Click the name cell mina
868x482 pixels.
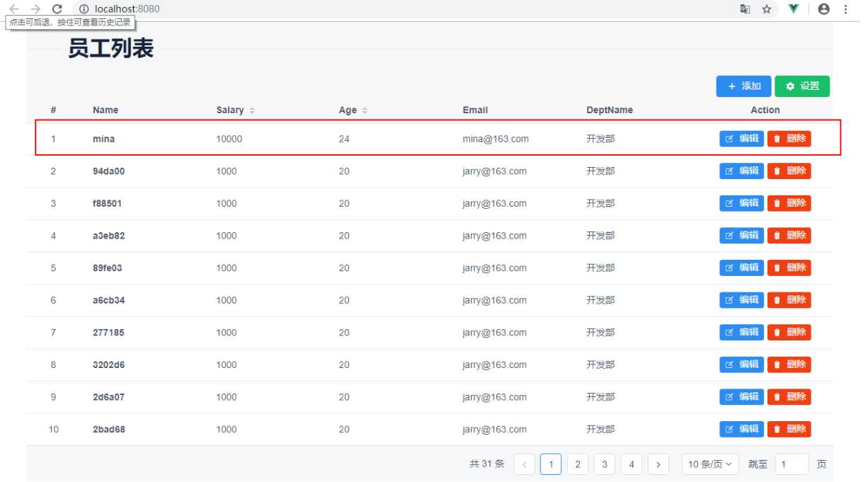(103, 139)
